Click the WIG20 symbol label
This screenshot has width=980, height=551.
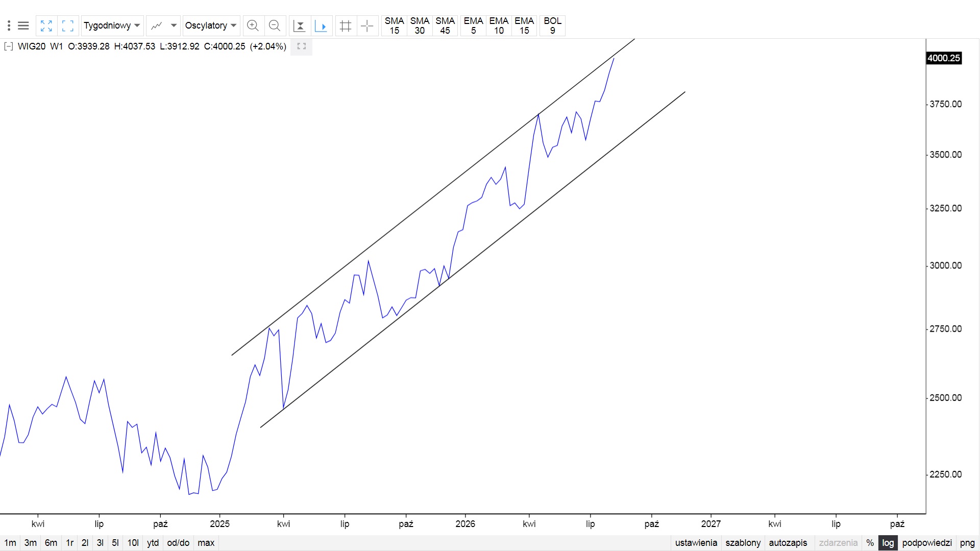[x=32, y=46]
